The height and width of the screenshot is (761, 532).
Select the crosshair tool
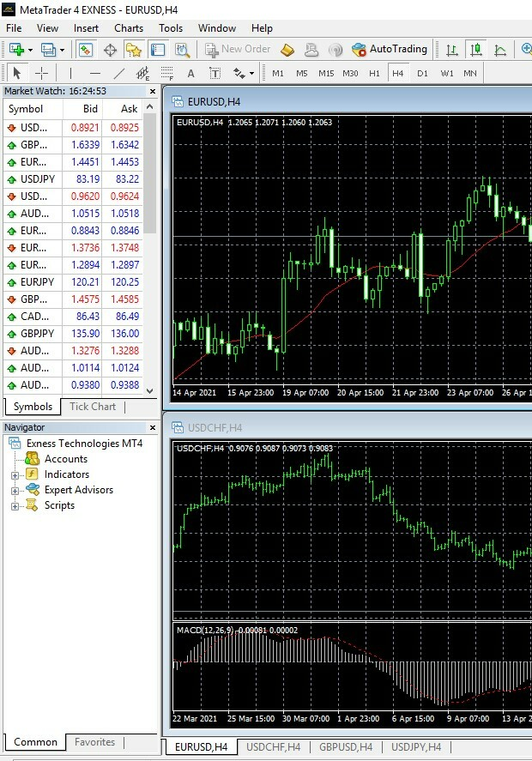42,73
